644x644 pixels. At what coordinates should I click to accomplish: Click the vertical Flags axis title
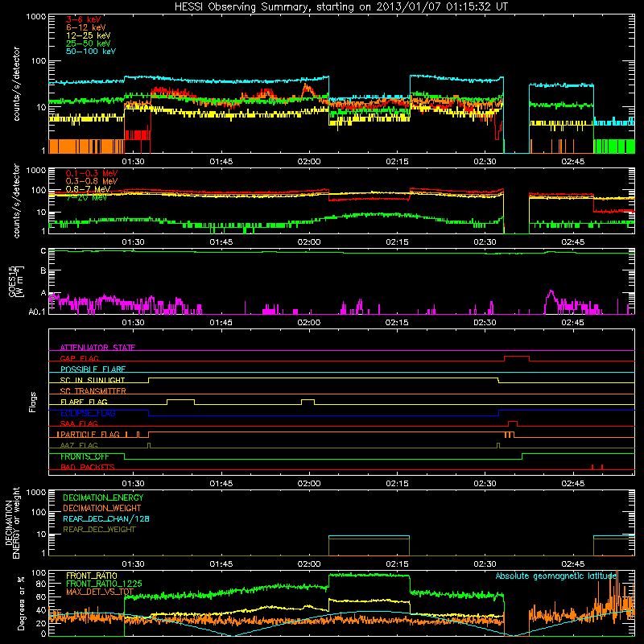click(33, 402)
